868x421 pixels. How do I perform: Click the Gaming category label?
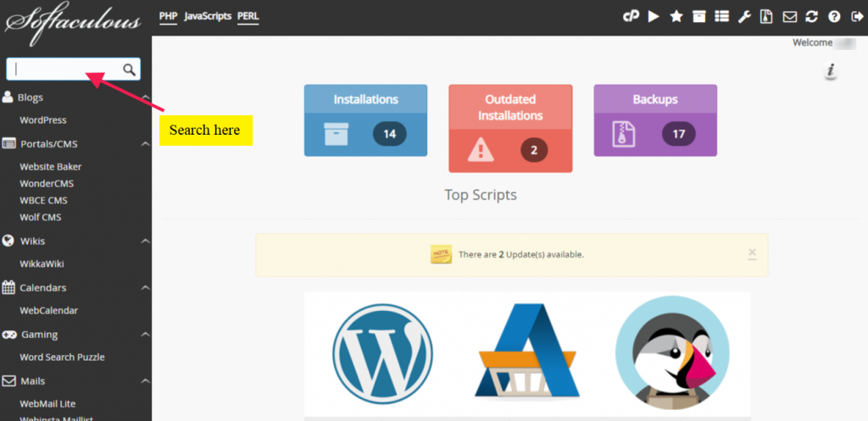coord(39,334)
